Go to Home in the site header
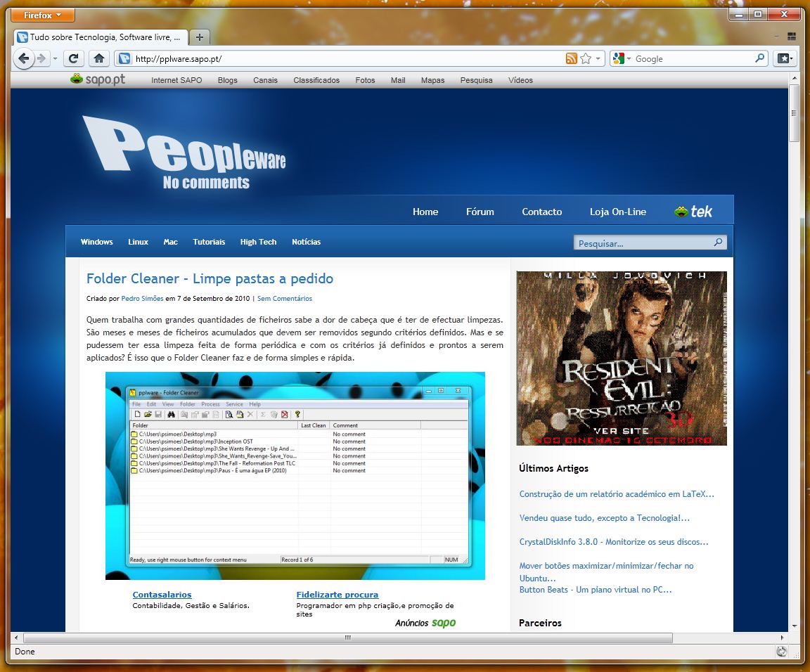Viewport: 810px width, 672px height. [425, 212]
